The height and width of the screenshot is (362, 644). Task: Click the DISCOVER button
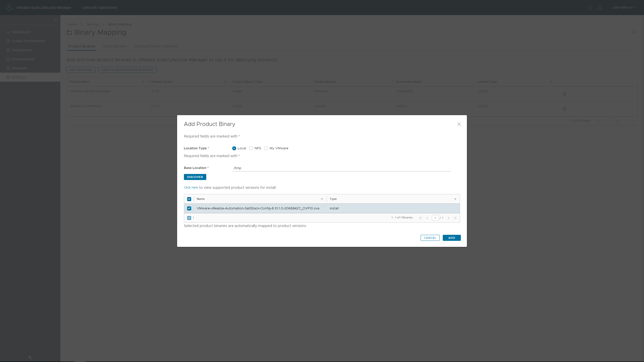click(195, 177)
